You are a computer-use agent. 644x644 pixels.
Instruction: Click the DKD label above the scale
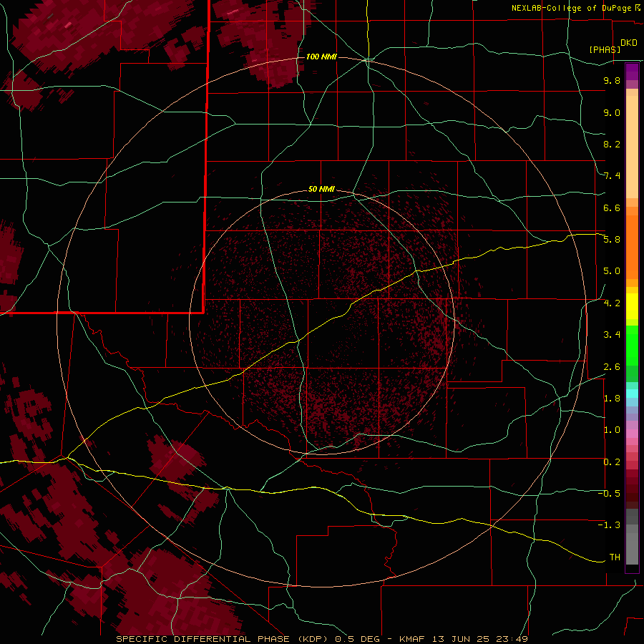click(x=628, y=43)
